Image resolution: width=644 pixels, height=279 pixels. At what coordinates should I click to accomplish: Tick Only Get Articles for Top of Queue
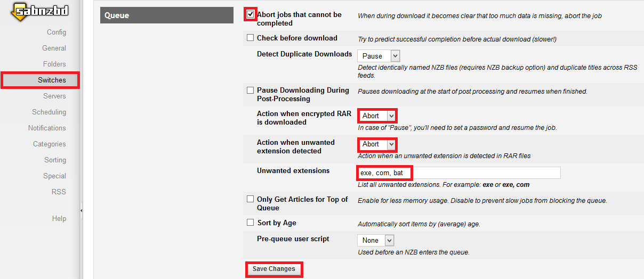pos(251,199)
